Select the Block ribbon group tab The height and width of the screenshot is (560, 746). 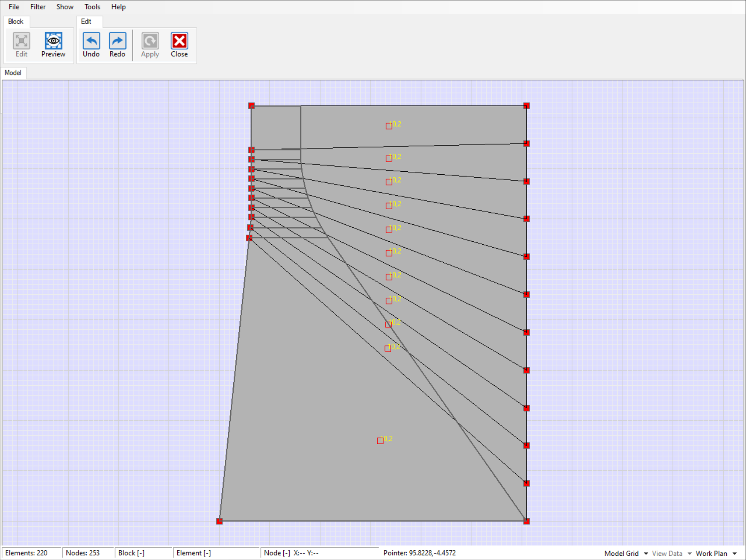[16, 21]
